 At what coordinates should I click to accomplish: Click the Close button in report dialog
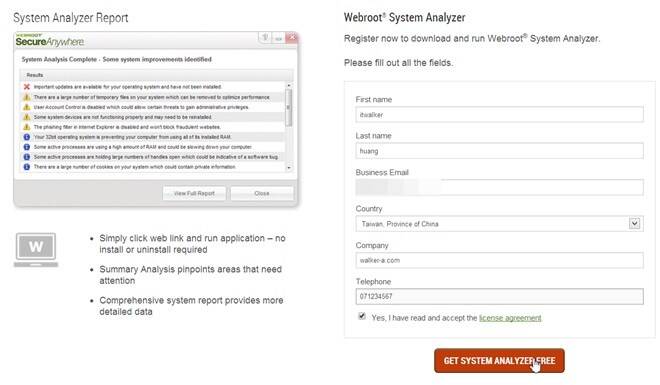[x=262, y=194]
